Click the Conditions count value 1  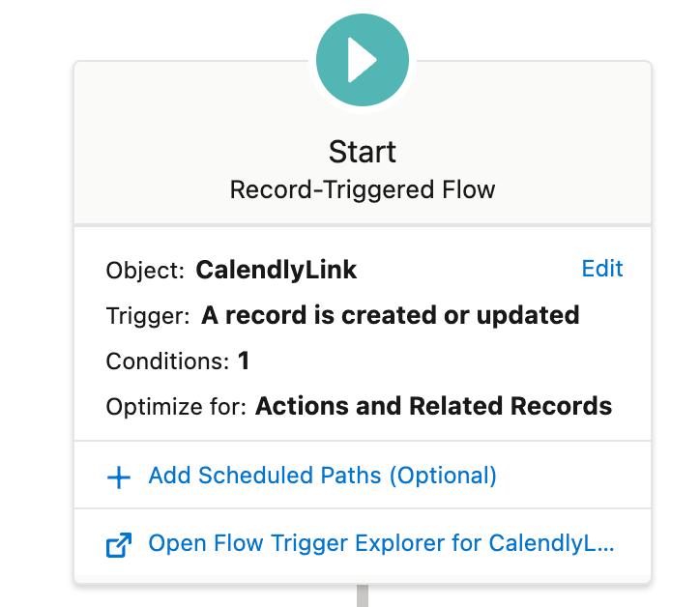244,361
